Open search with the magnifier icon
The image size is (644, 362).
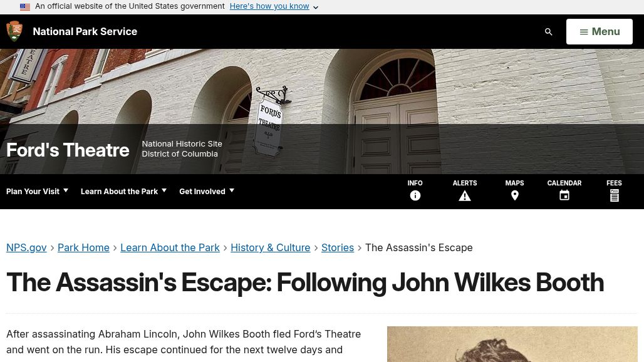(x=548, y=31)
